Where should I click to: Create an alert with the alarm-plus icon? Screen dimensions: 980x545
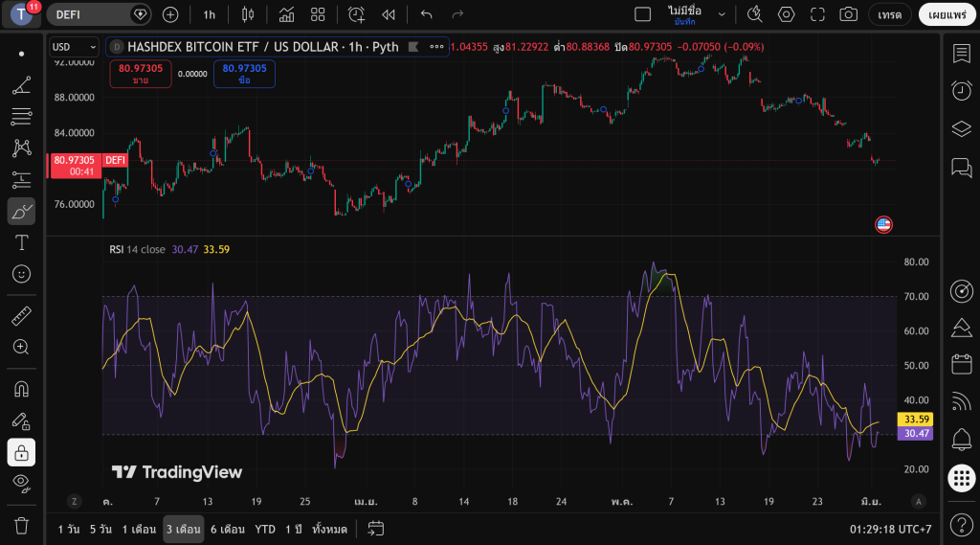point(356,14)
